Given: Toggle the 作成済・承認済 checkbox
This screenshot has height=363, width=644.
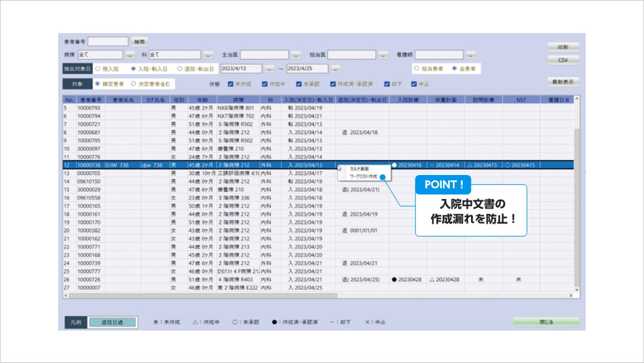Looking at the screenshot, I should 332,84.
